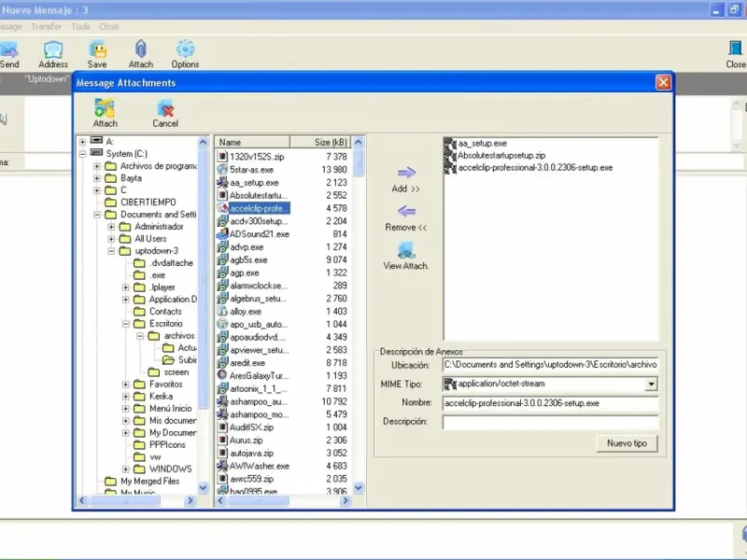Expand the Favoritos folder node
This screenshot has width=747, height=560.
pos(126,384)
